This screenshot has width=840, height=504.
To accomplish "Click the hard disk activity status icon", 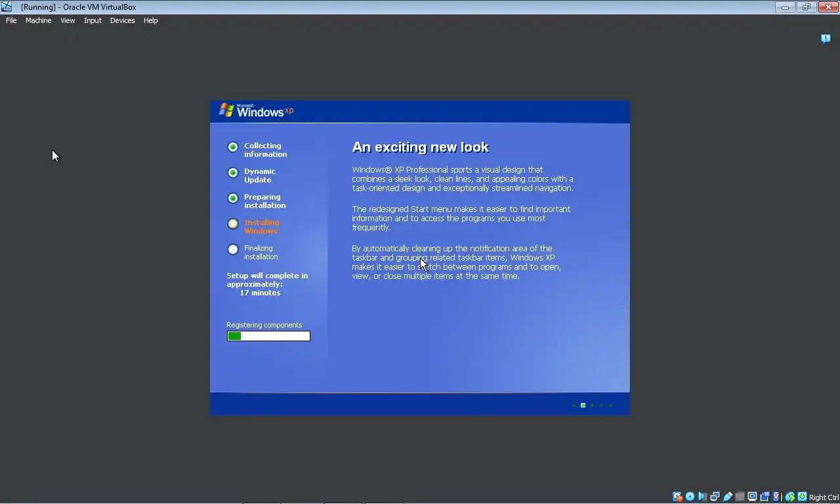I will tap(677, 497).
